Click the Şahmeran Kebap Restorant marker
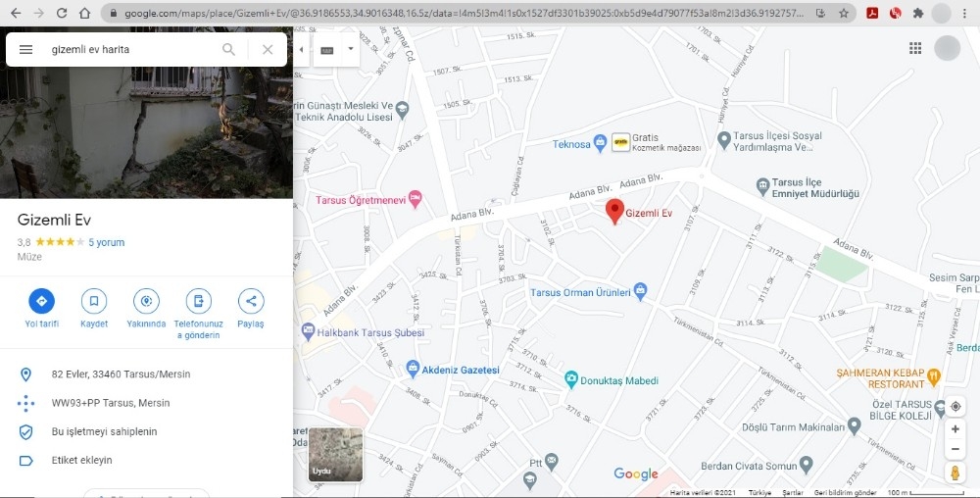 click(x=934, y=376)
